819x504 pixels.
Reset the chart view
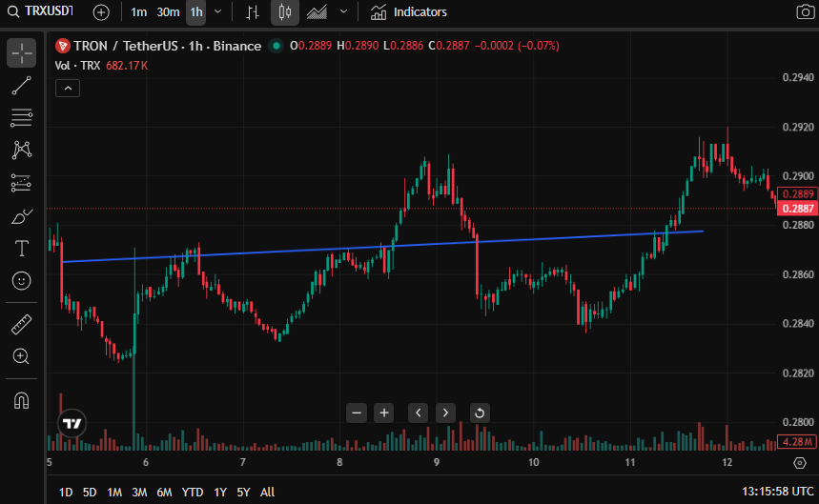point(480,413)
